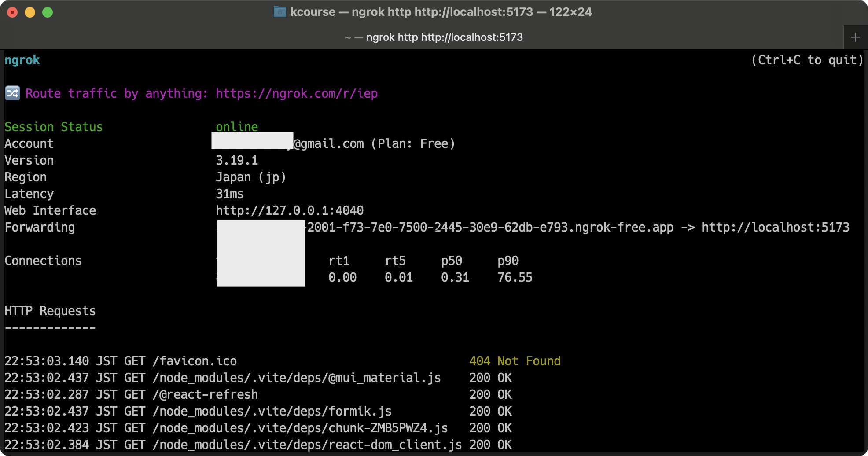
Task: Click the p90 value 76.55
Action: point(515,277)
